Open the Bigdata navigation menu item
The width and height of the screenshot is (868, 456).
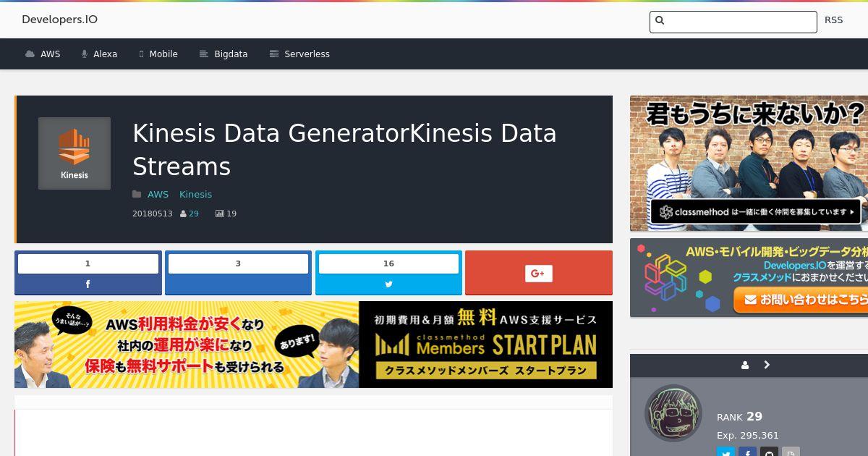(224, 54)
